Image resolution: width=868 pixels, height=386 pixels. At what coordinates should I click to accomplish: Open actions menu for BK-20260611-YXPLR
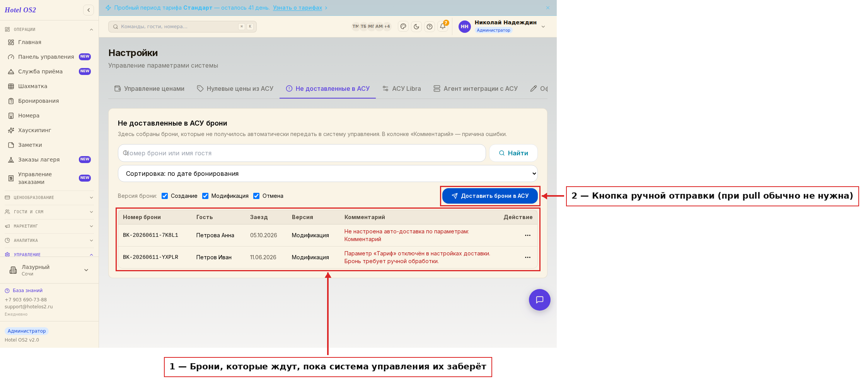coord(528,257)
